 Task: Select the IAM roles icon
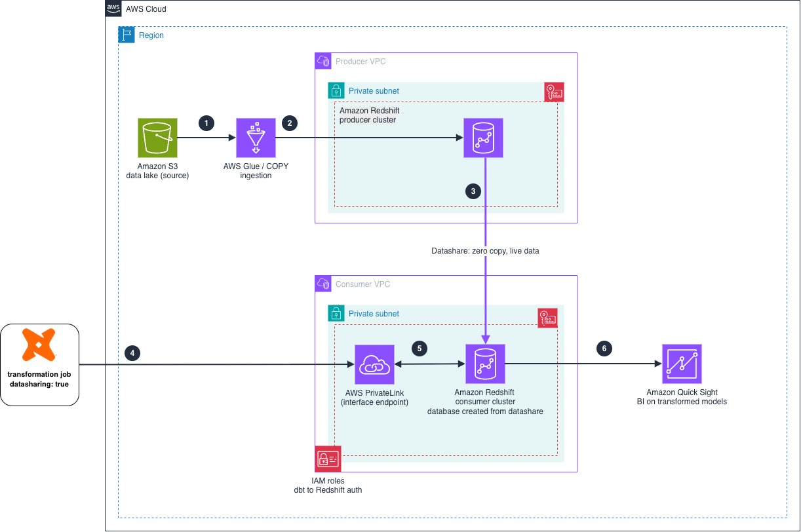tap(328, 459)
